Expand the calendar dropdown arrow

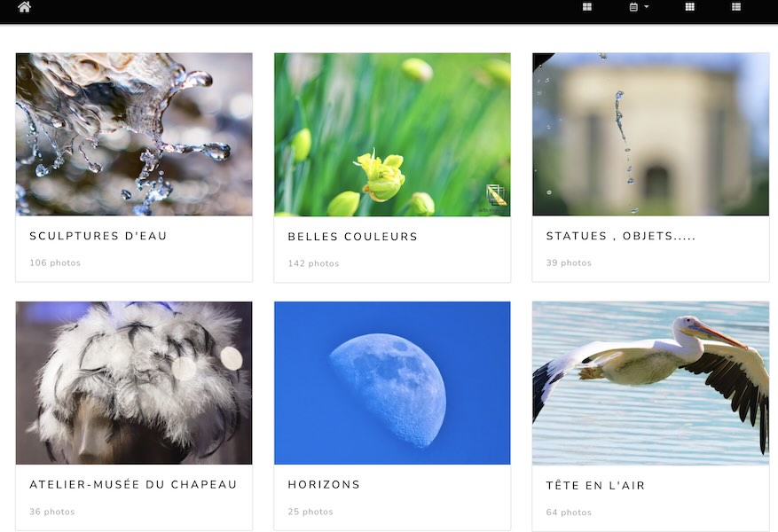pyautogui.click(x=647, y=7)
